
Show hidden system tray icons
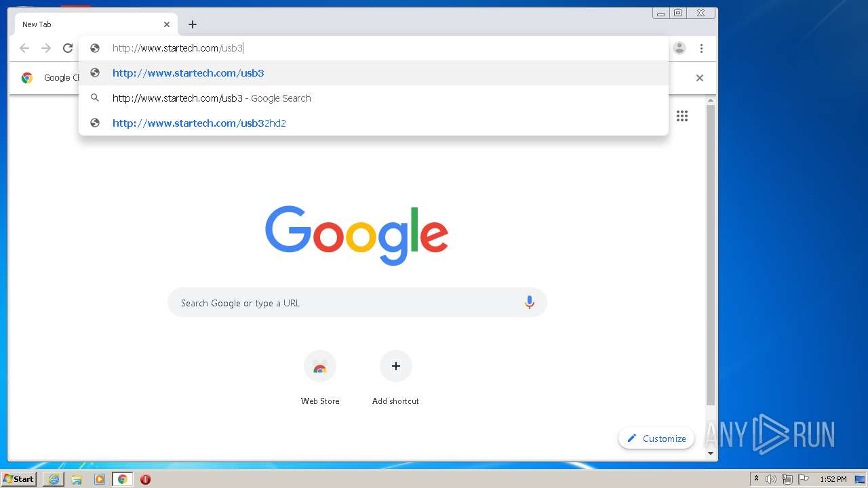(x=756, y=479)
